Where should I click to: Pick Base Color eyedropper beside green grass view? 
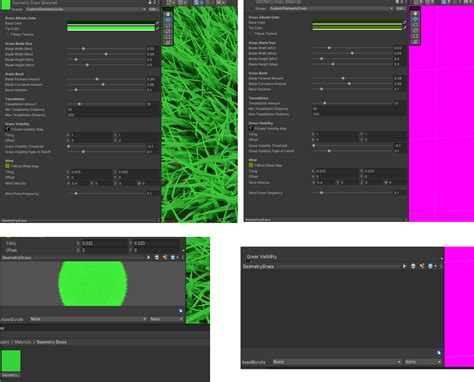click(157, 23)
